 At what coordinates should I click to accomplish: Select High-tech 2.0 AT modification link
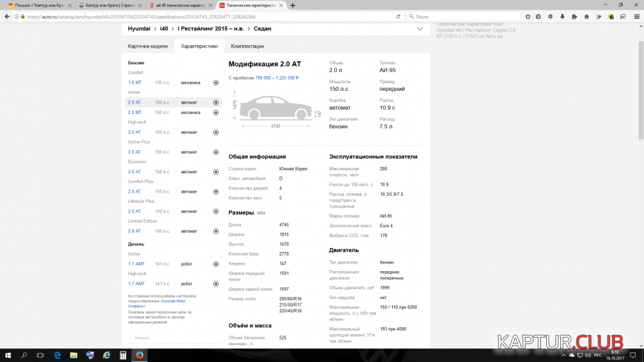pos(134,132)
